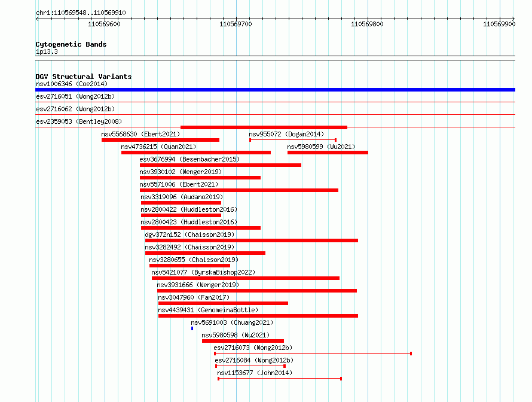
Task: Select nsv3319096 (Audano2019) label
Action: [x=182, y=197]
